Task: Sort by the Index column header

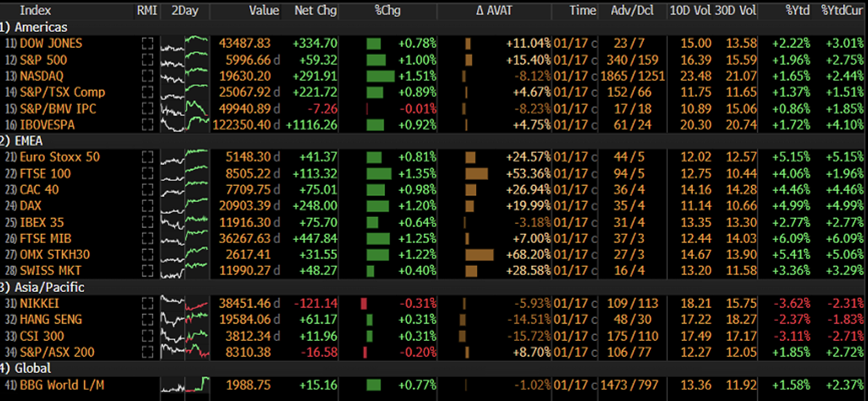Action: pyautogui.click(x=34, y=10)
